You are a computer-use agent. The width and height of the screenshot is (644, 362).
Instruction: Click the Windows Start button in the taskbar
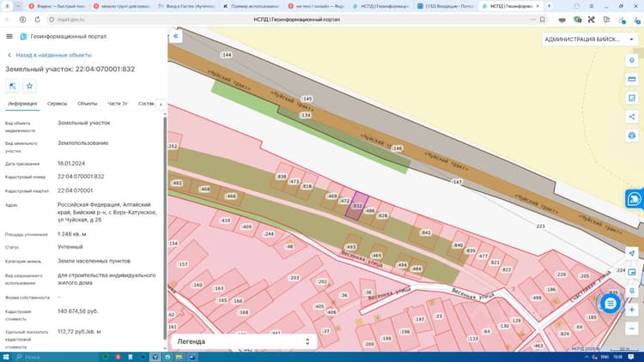(x=7, y=357)
